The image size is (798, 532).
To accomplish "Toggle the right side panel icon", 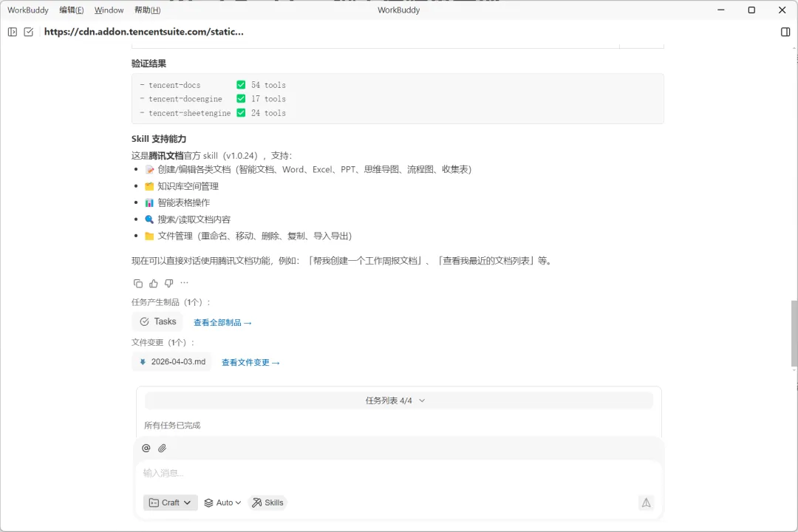I will coord(785,32).
